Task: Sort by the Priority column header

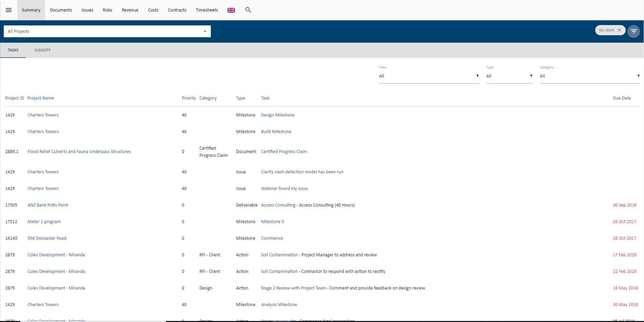Action: pos(189,98)
